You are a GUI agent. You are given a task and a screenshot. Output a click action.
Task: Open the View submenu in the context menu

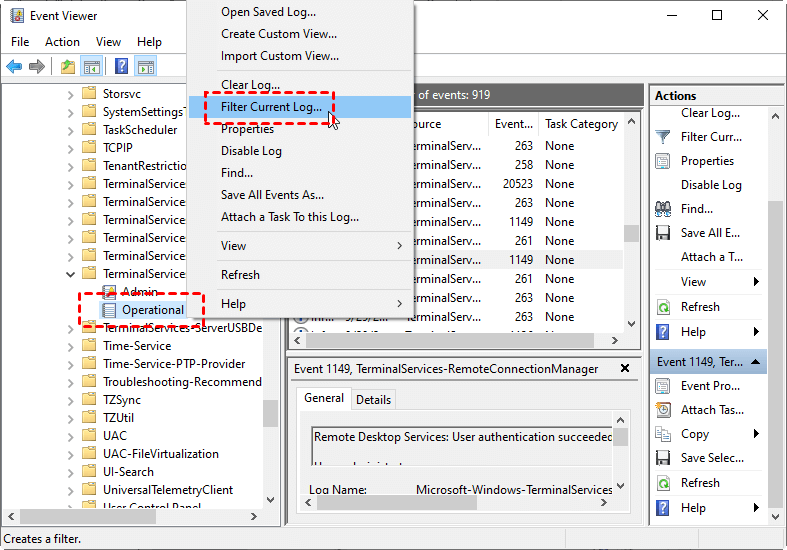coord(311,246)
